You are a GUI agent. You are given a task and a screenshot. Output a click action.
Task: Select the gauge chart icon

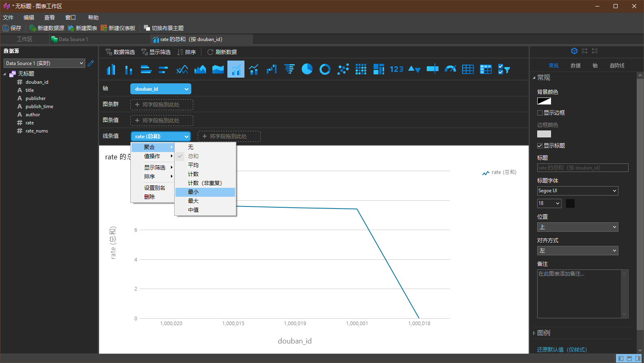(x=450, y=70)
